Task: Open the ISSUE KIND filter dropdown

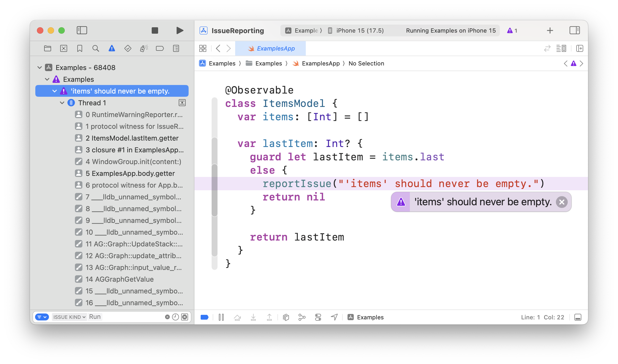Action: click(69, 317)
